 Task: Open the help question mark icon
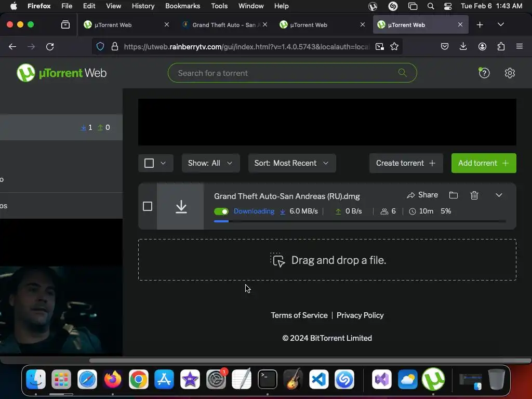484,73
